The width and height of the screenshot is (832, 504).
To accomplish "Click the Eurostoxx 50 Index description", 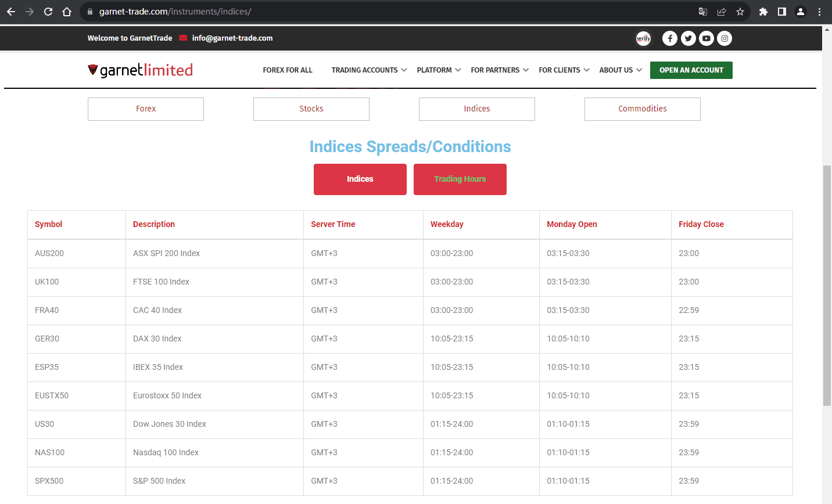I will [x=167, y=395].
